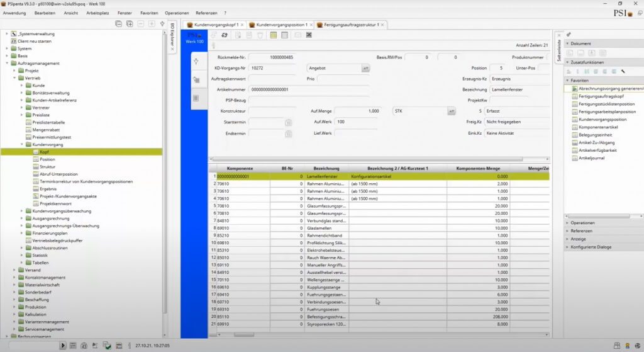Click the play arrow icon in the bottom status bar
Image resolution: width=644 pixels, height=352 pixels.
point(63,346)
